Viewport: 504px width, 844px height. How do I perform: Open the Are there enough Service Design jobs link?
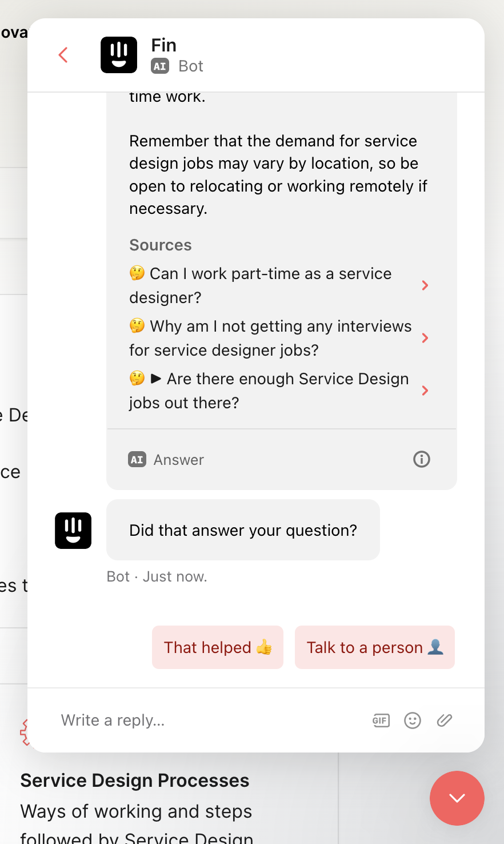(x=269, y=391)
